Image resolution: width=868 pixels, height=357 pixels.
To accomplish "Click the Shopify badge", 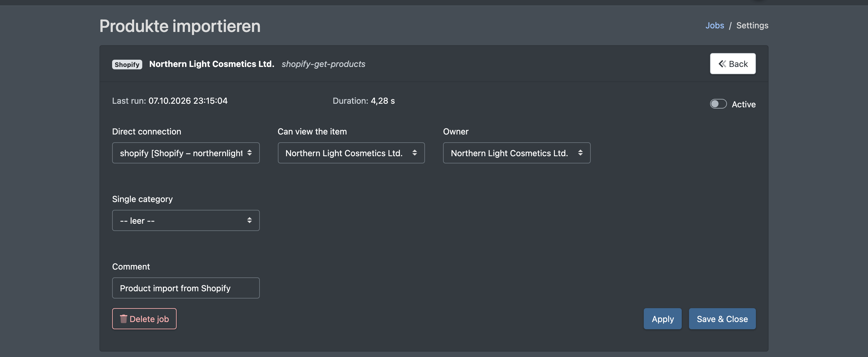I will pos(127,65).
